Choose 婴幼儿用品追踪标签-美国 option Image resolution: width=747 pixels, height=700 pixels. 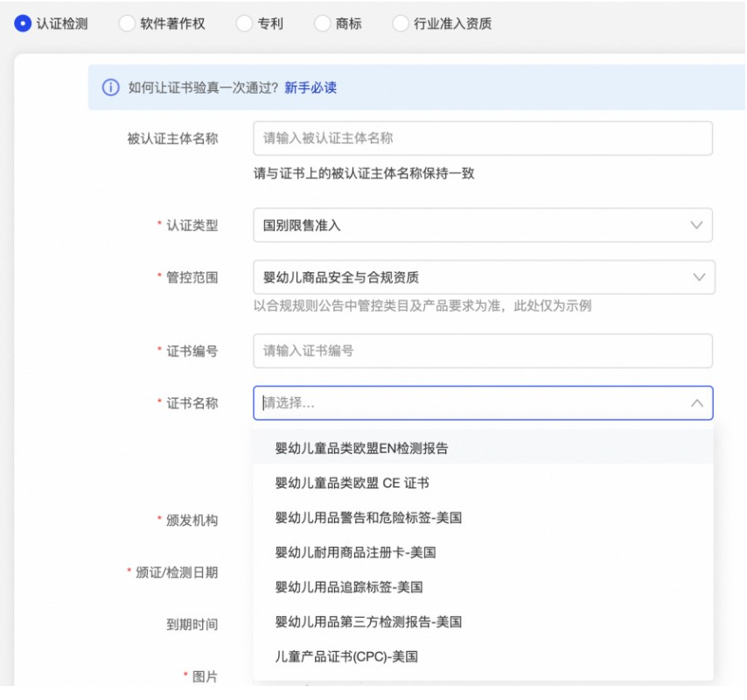tap(349, 587)
